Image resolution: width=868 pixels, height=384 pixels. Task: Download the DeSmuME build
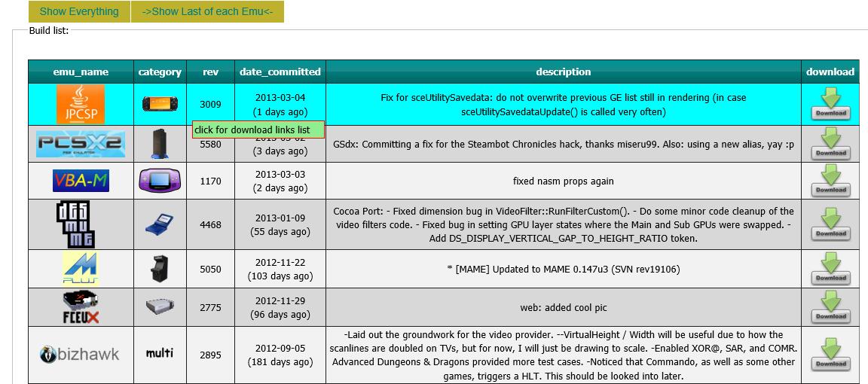tap(830, 224)
